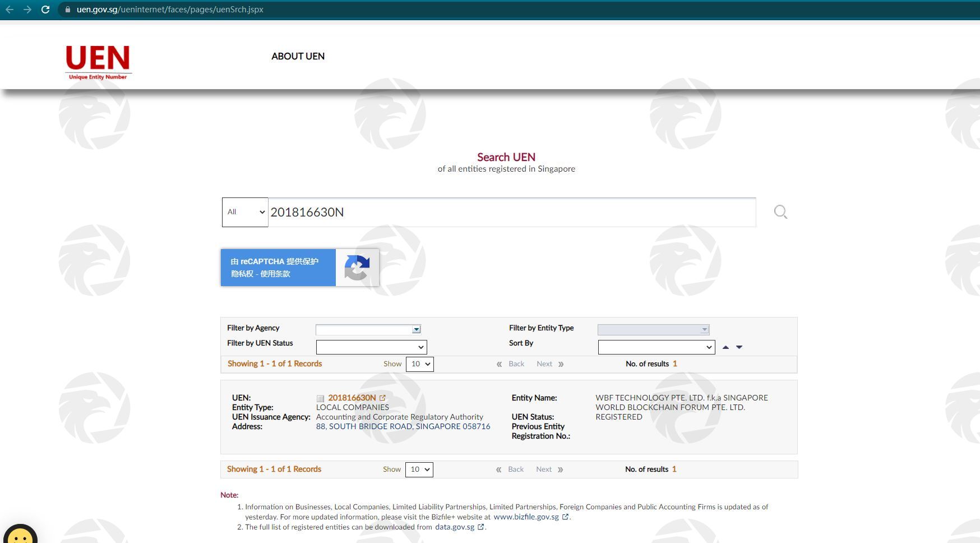The image size is (980, 543).
Task: Click the browser back arrow
Action: [9, 10]
